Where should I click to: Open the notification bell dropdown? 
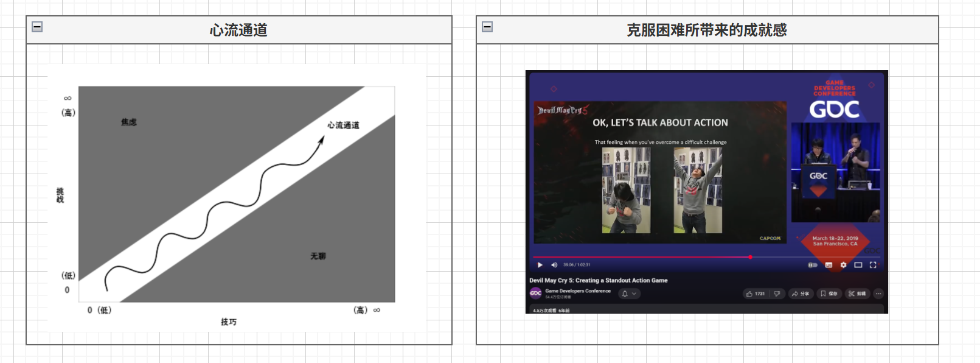click(x=629, y=294)
